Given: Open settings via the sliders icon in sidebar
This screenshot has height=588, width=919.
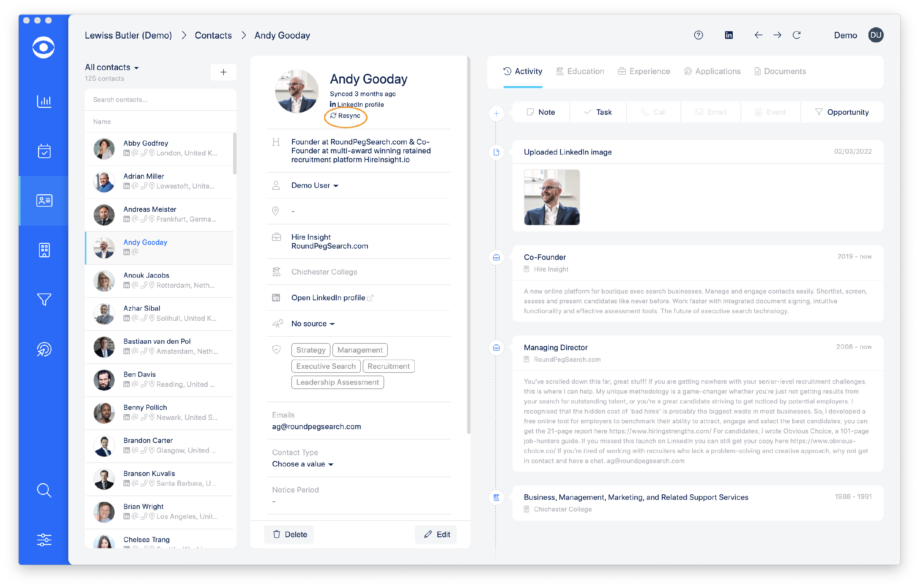Looking at the screenshot, I should click(44, 540).
